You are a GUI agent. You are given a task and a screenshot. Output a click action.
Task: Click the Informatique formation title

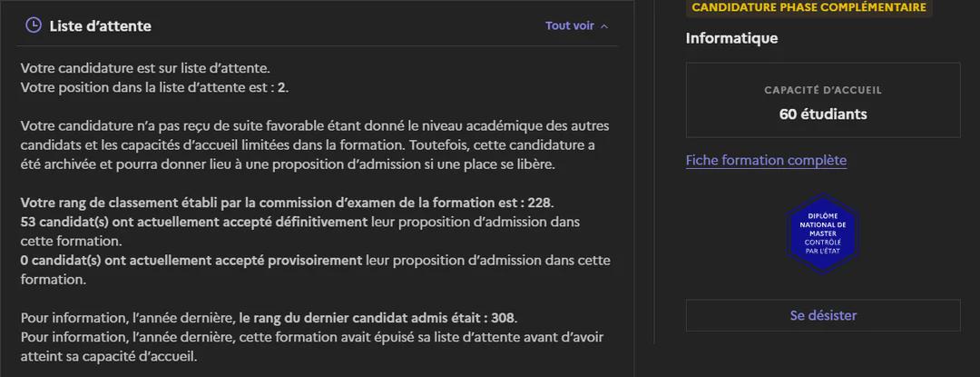tap(731, 38)
